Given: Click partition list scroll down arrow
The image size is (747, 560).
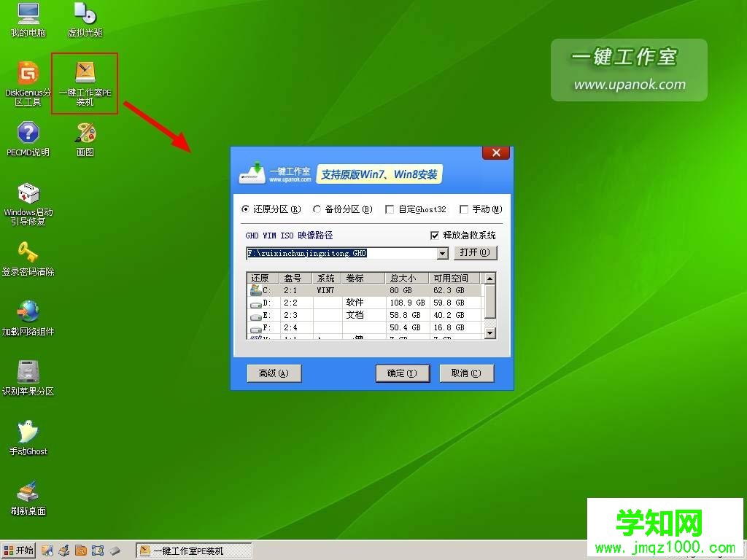Looking at the screenshot, I should point(489,333).
